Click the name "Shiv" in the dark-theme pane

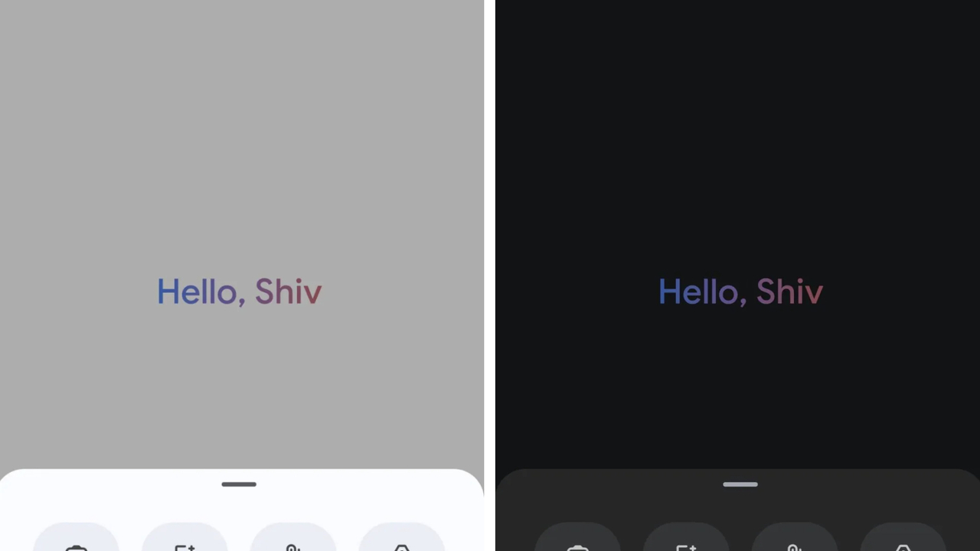(x=790, y=292)
